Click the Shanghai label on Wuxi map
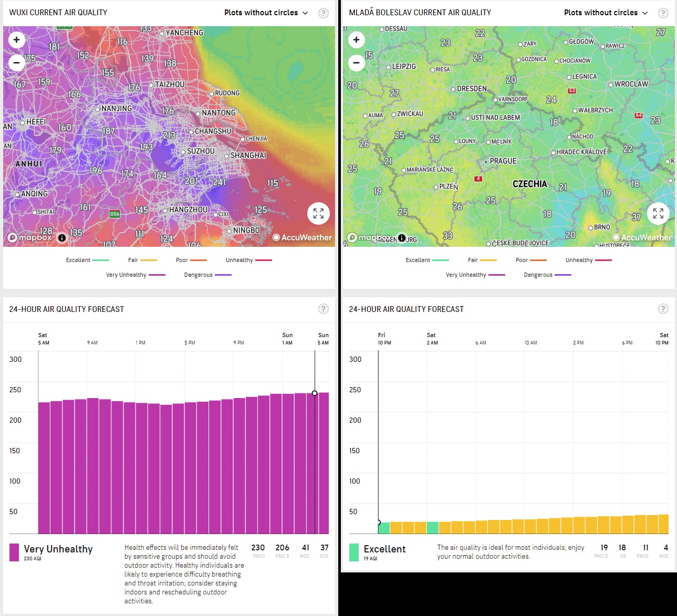 (248, 155)
